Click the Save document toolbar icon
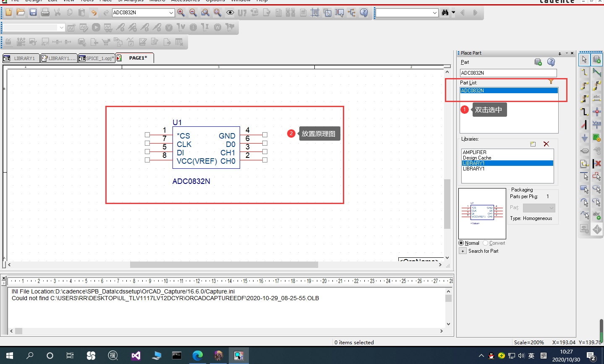604x364 pixels. point(33,13)
